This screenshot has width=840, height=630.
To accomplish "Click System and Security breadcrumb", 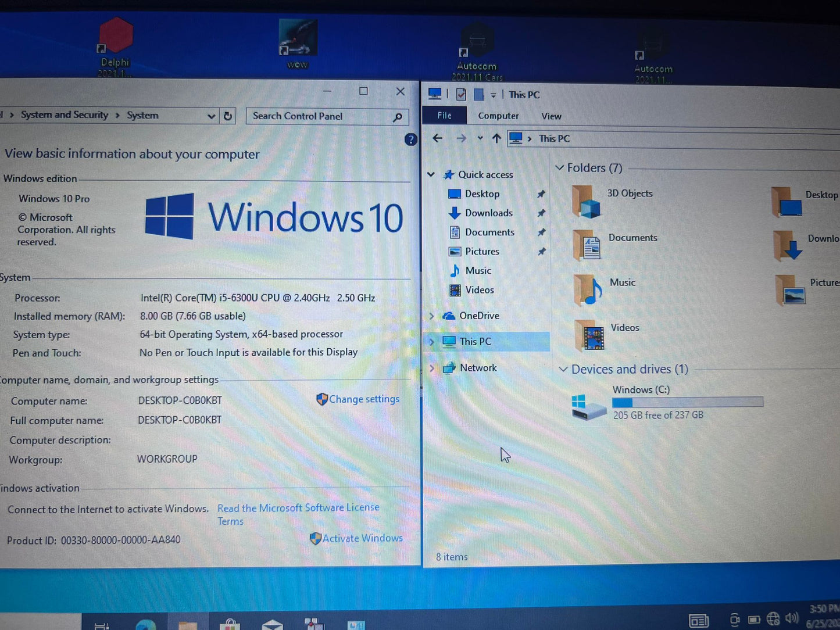I will (x=65, y=115).
